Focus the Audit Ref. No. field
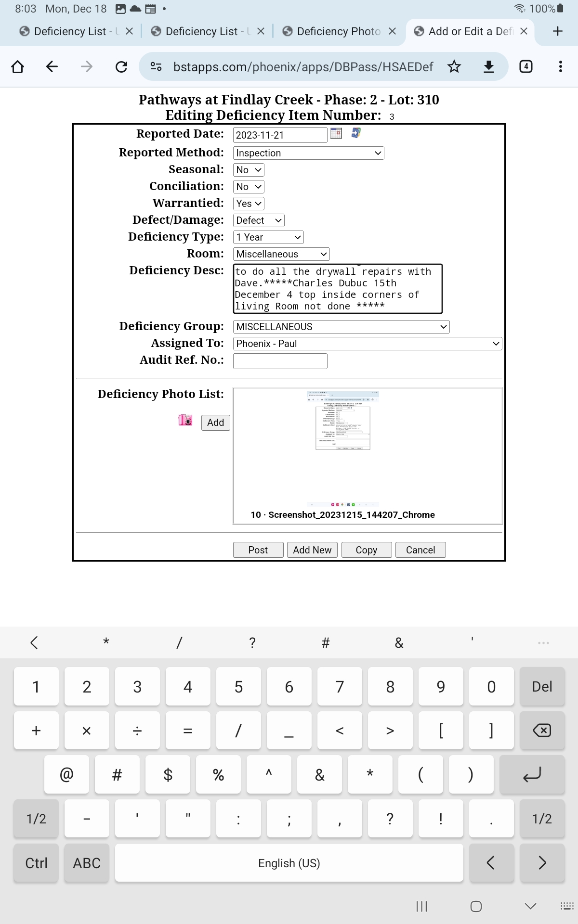 point(280,361)
